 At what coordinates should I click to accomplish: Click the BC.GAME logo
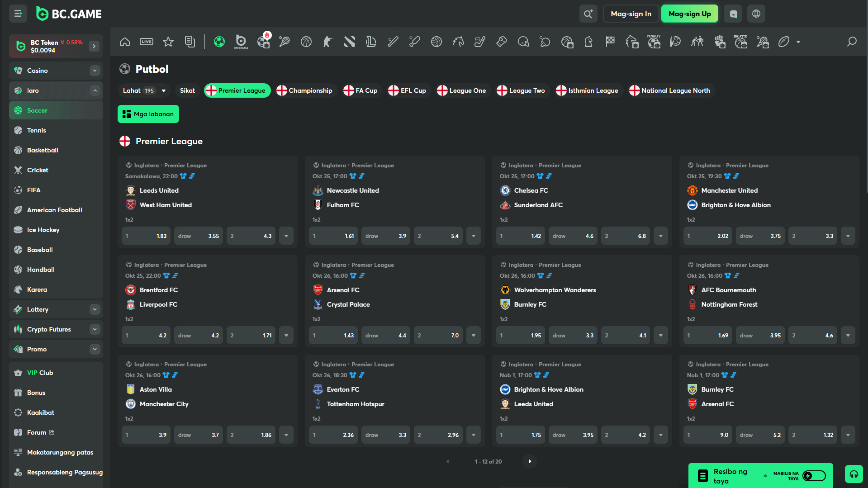[69, 14]
